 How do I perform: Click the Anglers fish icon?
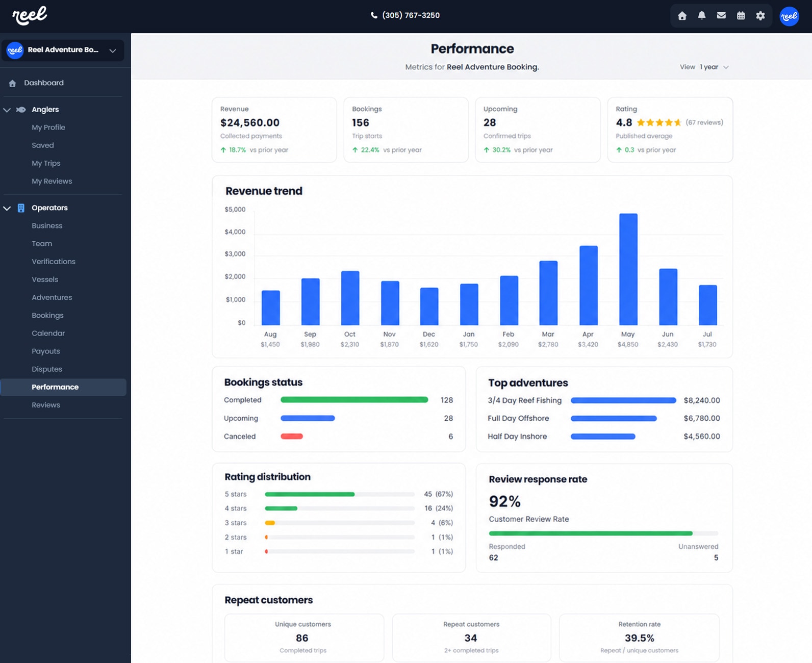click(21, 110)
